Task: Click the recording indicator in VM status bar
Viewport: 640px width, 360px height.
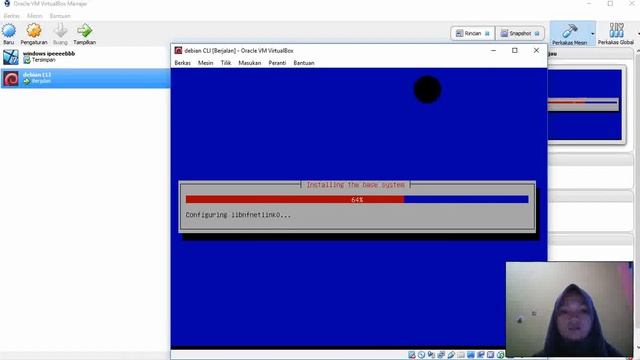Action: pyautogui.click(x=481, y=355)
